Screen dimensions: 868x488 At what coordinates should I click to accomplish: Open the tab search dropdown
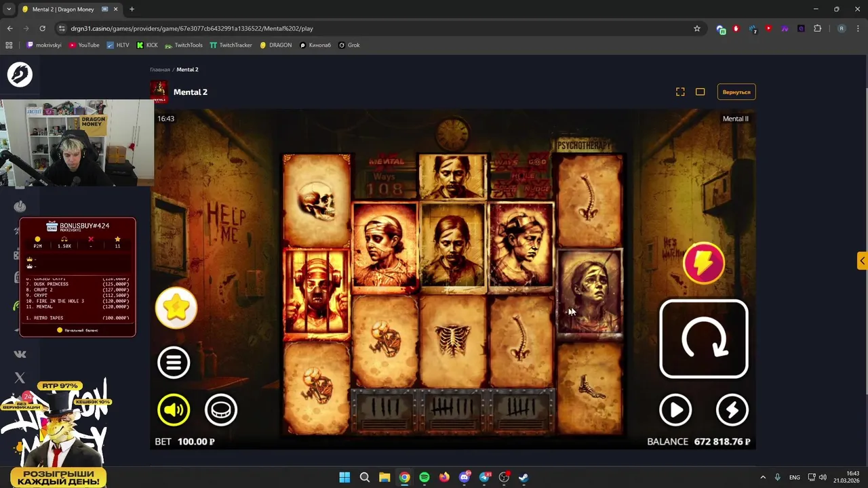coord(9,9)
